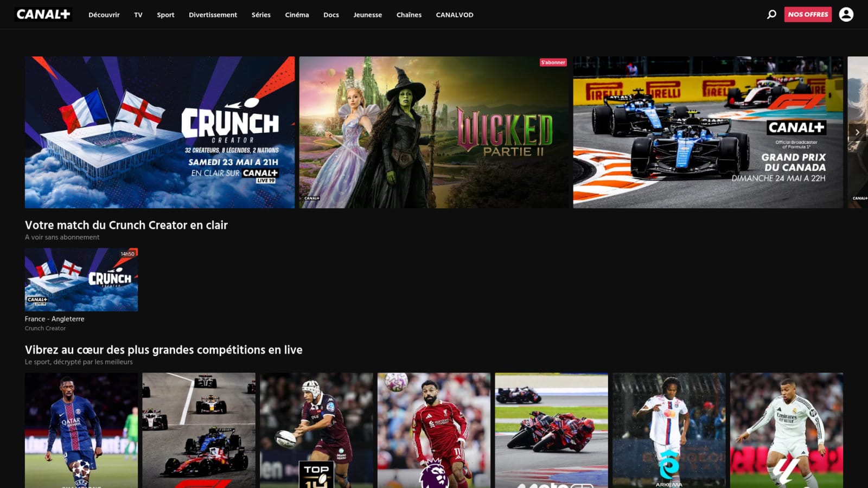Open the Découvrir menu
The height and width of the screenshot is (488, 868).
coord(104,15)
